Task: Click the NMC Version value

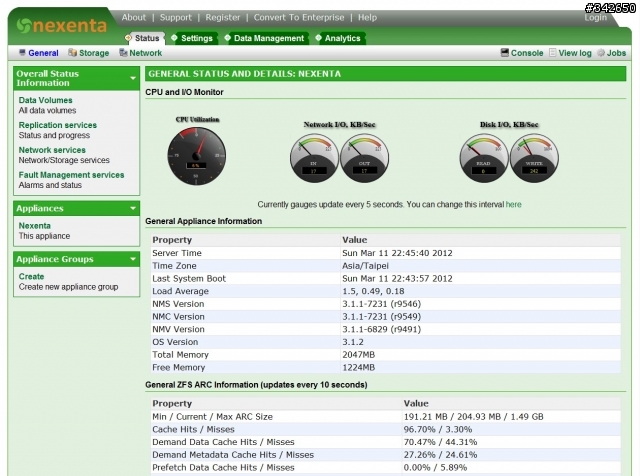Action: click(381, 316)
